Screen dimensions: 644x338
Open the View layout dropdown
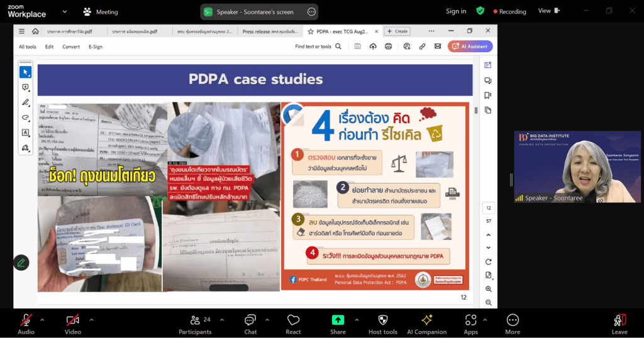[x=548, y=11]
